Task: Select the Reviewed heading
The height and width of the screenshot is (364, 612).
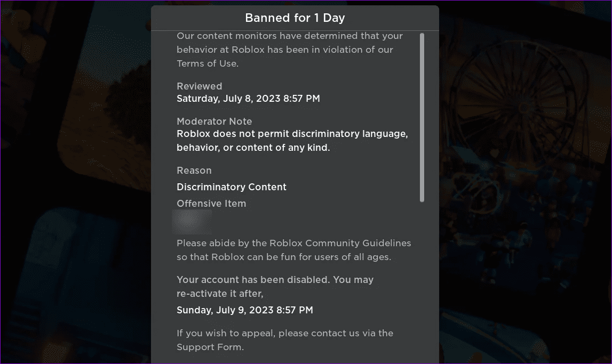Action: 199,86
